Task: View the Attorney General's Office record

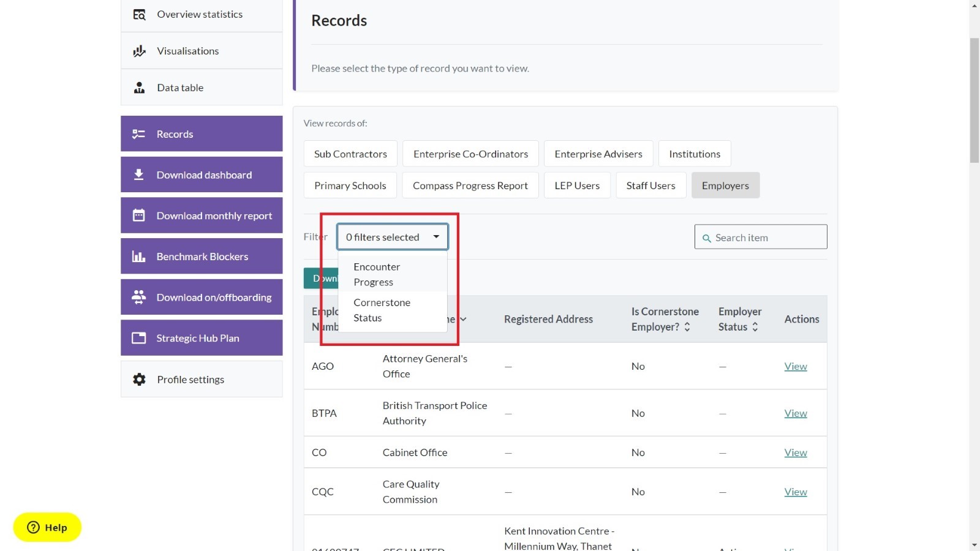Action: coord(795,366)
